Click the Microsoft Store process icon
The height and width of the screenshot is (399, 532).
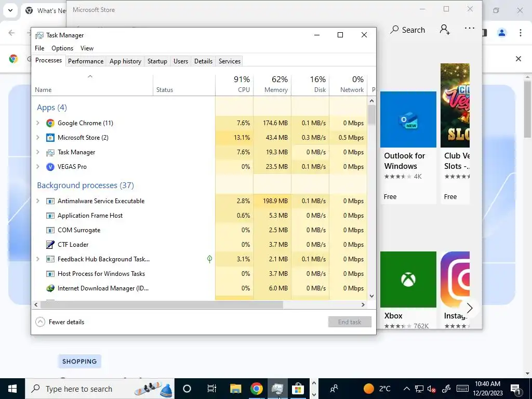click(50, 138)
